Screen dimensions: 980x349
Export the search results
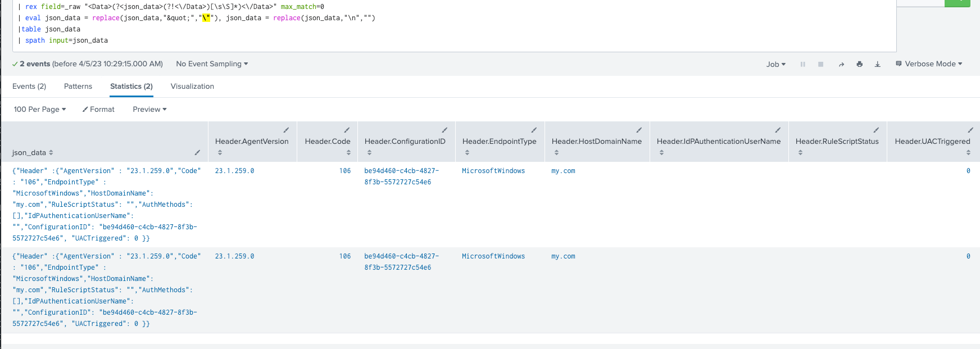(x=877, y=64)
